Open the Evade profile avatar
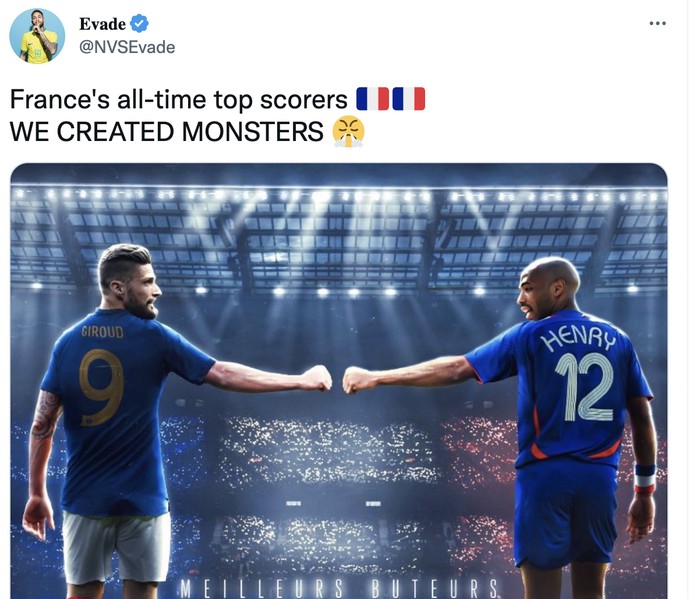Screen dimensions: 700x599 [x=37, y=36]
